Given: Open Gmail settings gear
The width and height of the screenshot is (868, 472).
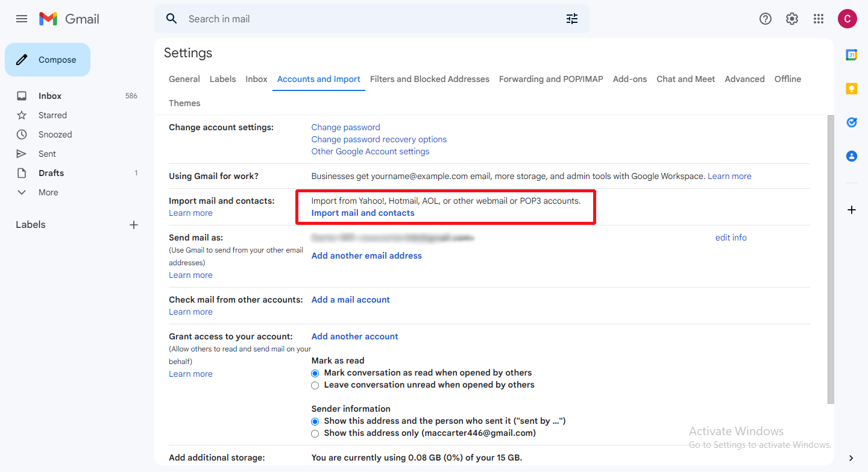Looking at the screenshot, I should (791, 19).
